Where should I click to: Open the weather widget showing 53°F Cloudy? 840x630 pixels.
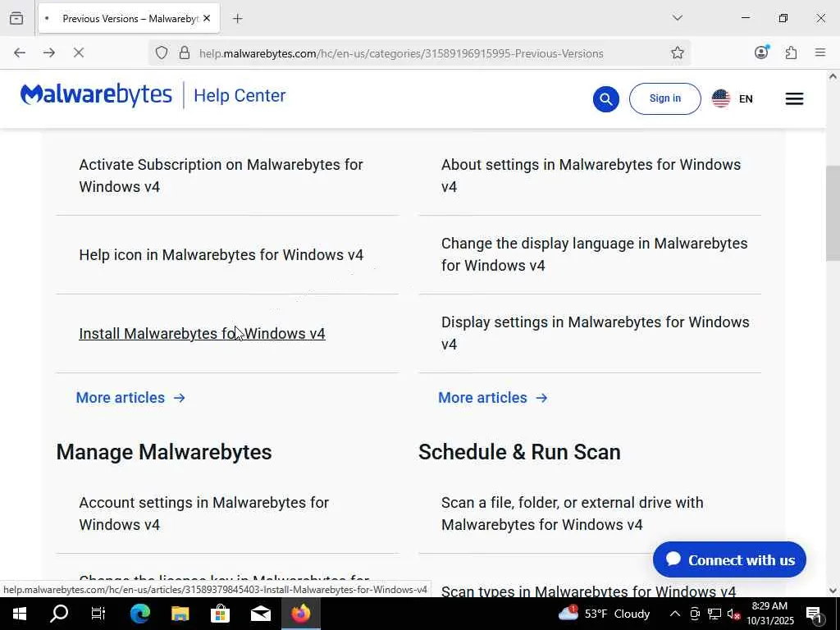(x=604, y=614)
